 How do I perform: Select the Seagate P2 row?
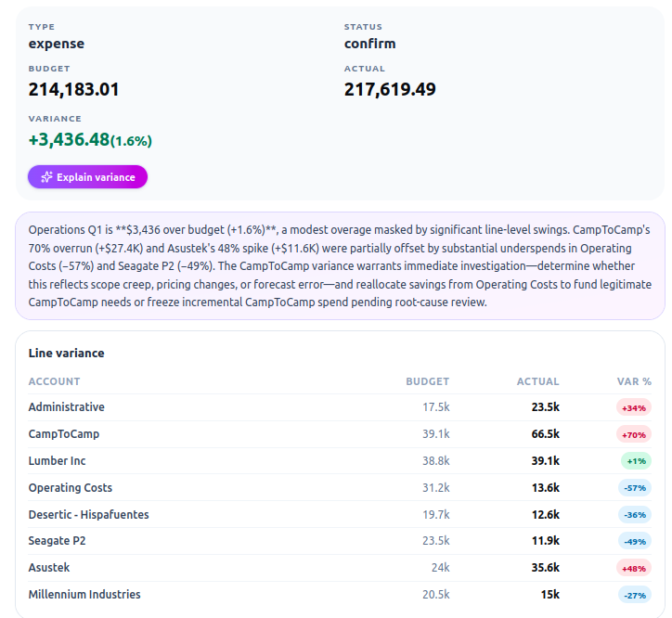pos(340,541)
